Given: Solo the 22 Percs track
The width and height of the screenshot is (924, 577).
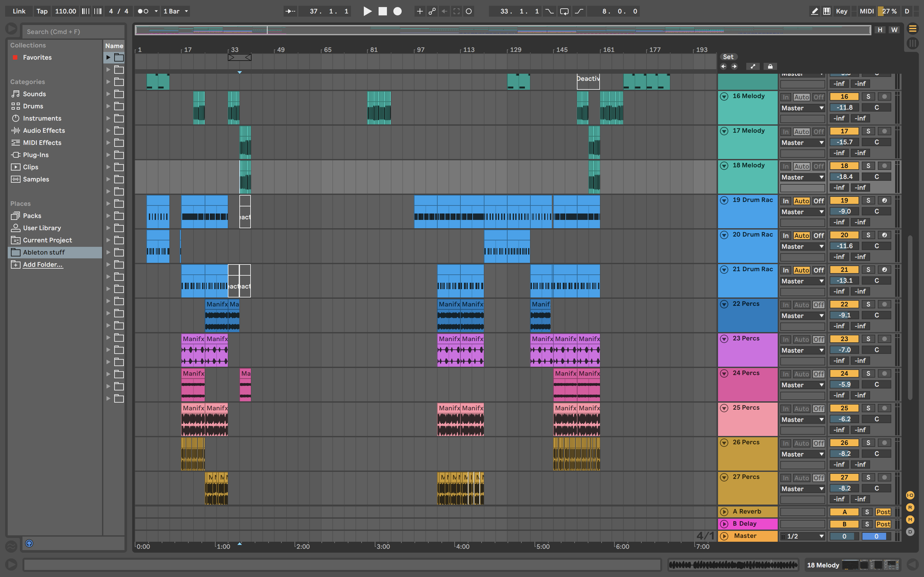Looking at the screenshot, I should [868, 304].
